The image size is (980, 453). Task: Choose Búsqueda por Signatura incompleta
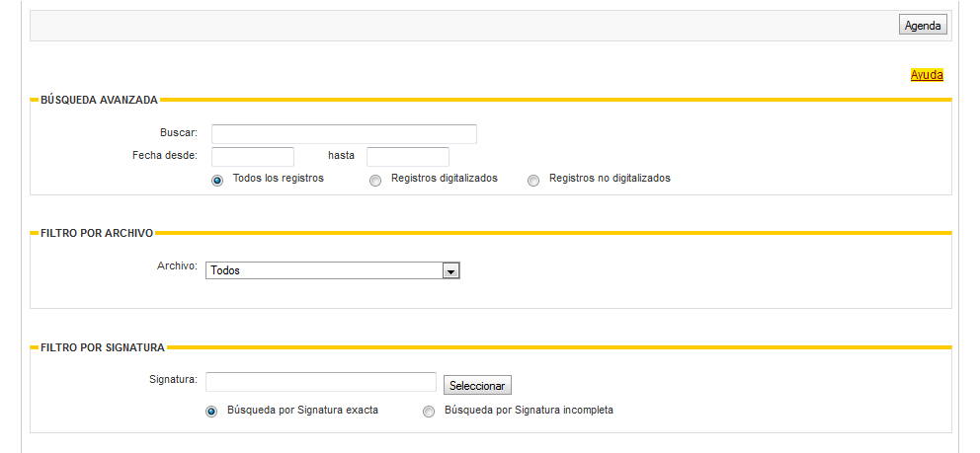[x=429, y=412]
